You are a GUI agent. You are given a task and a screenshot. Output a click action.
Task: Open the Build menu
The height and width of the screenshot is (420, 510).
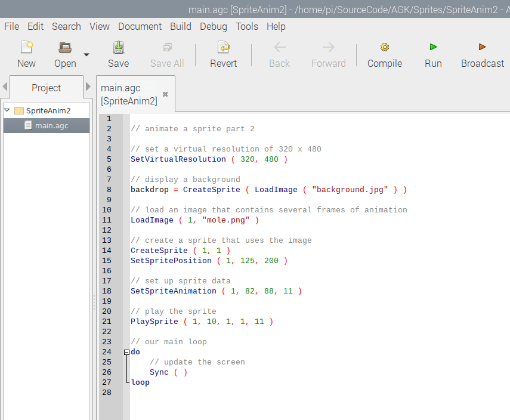pyautogui.click(x=181, y=26)
